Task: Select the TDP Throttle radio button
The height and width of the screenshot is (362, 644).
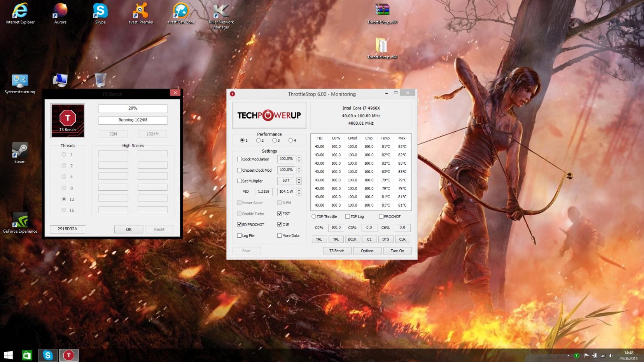Action: [x=314, y=217]
